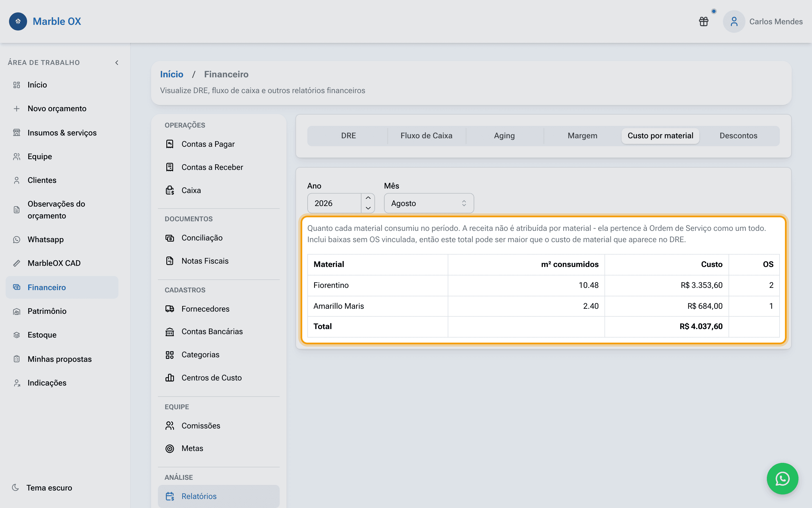The height and width of the screenshot is (508, 812).
Task: Open the Carlos Mendes user avatar
Action: click(x=734, y=21)
